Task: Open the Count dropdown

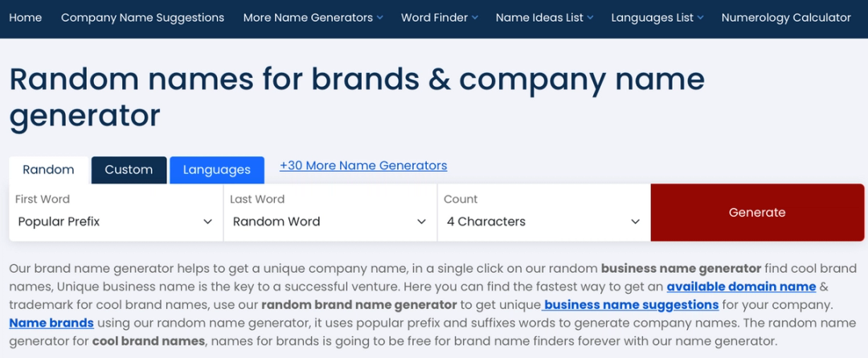Action: tap(544, 213)
